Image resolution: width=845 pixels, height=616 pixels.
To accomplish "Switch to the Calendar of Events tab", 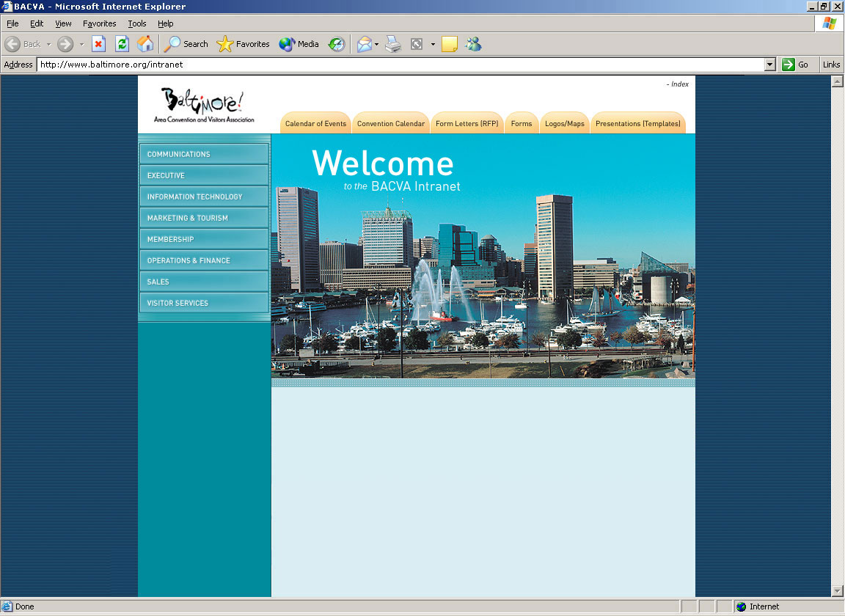I will point(315,123).
